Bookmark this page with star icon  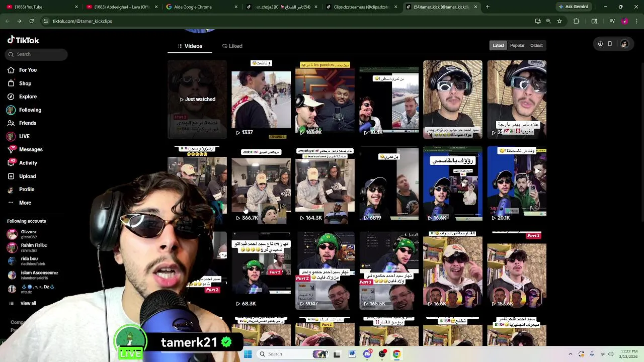point(559,21)
